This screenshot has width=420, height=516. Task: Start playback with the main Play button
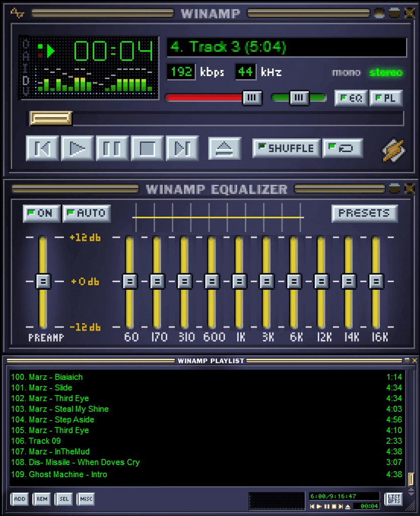click(77, 149)
